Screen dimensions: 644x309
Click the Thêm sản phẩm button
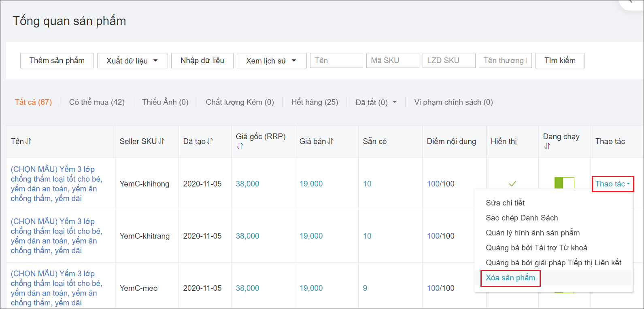57,61
